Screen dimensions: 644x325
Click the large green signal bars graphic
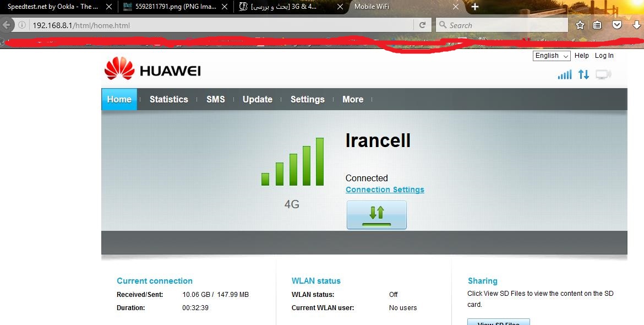click(292, 162)
